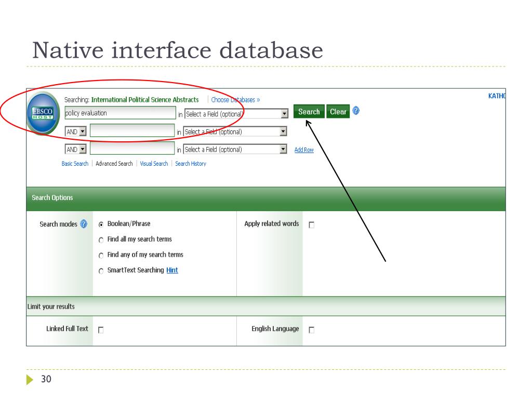
Task: Switch to Basic Search
Action: (x=75, y=164)
